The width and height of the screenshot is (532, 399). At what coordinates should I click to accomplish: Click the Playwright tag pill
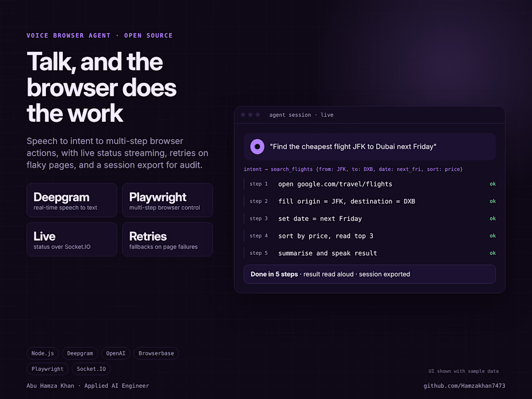point(47,369)
